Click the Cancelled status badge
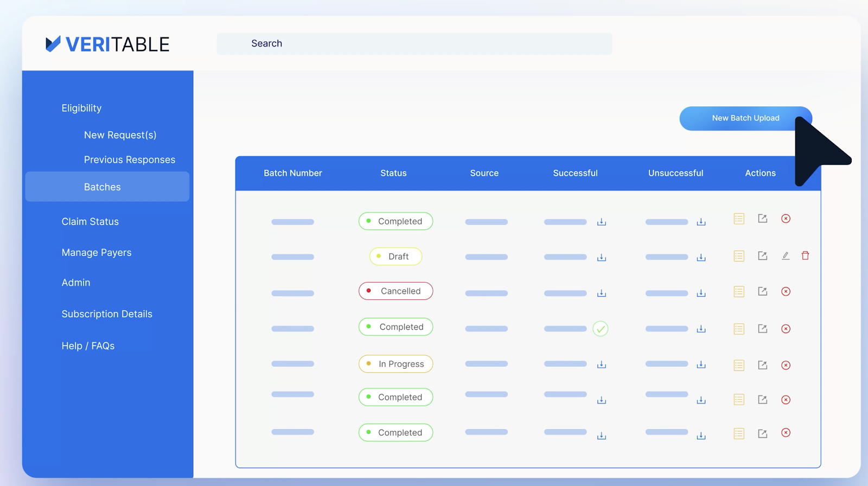868x486 pixels. click(x=395, y=291)
